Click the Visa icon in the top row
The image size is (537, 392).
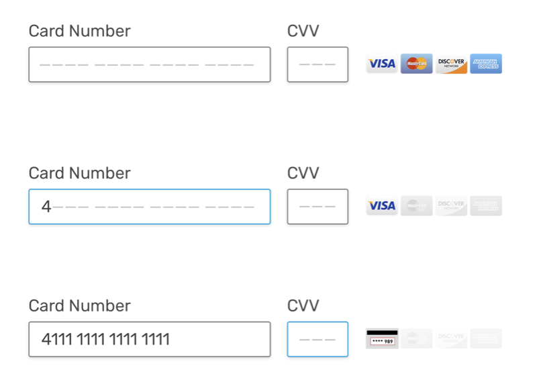pyautogui.click(x=381, y=64)
